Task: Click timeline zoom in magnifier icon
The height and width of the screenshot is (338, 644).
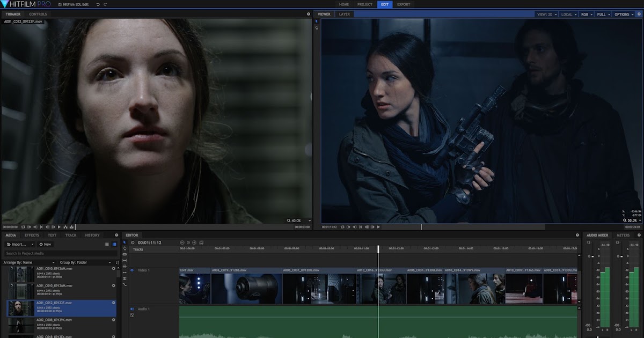Action: point(194,243)
